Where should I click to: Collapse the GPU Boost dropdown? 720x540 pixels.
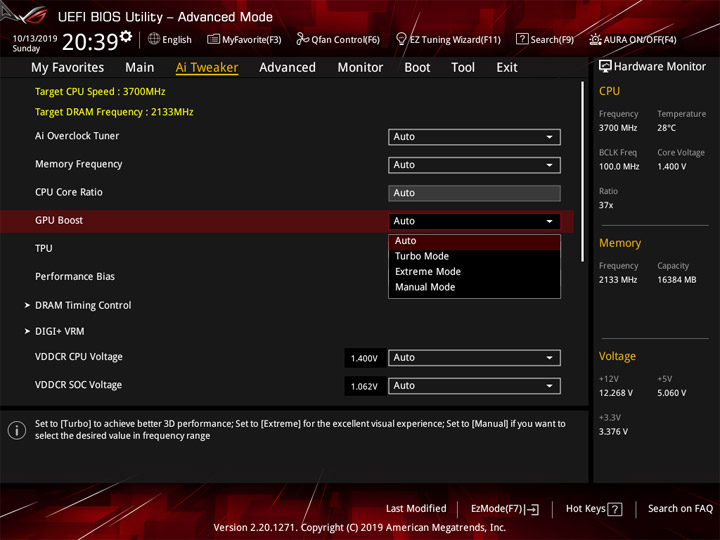tap(474, 221)
